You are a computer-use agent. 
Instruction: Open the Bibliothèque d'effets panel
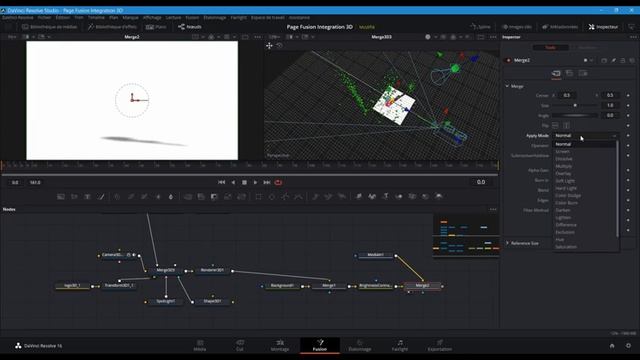click(x=112, y=27)
